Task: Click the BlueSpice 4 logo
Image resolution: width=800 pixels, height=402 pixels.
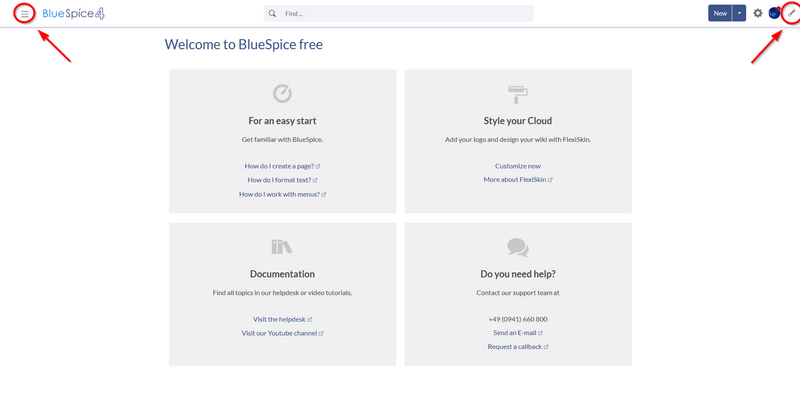Action: tap(73, 14)
